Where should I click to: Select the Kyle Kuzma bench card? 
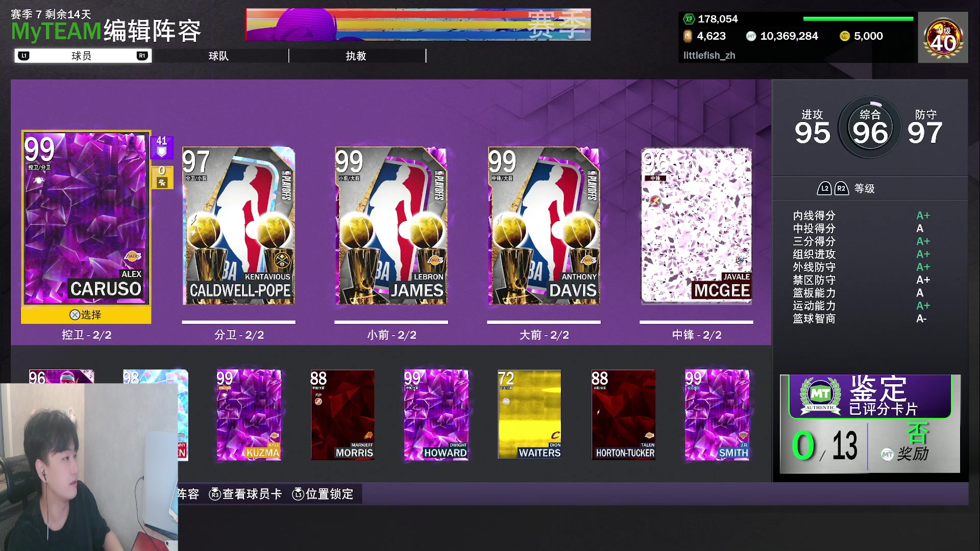249,415
